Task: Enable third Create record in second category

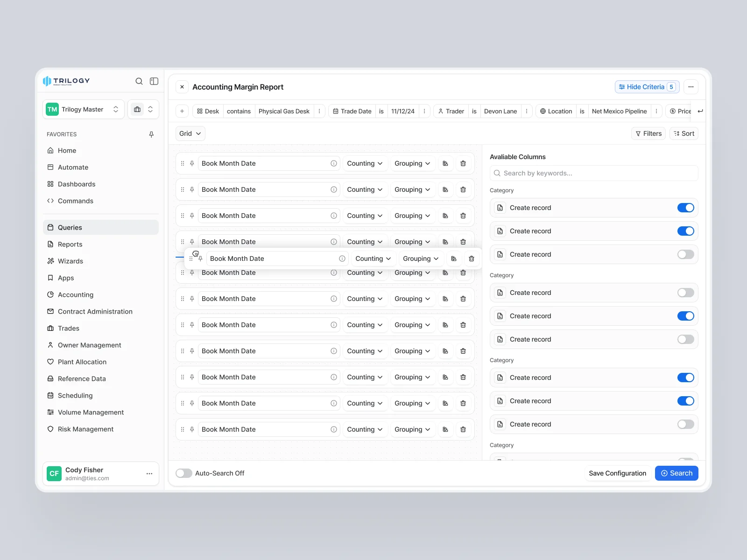Action: [686, 339]
